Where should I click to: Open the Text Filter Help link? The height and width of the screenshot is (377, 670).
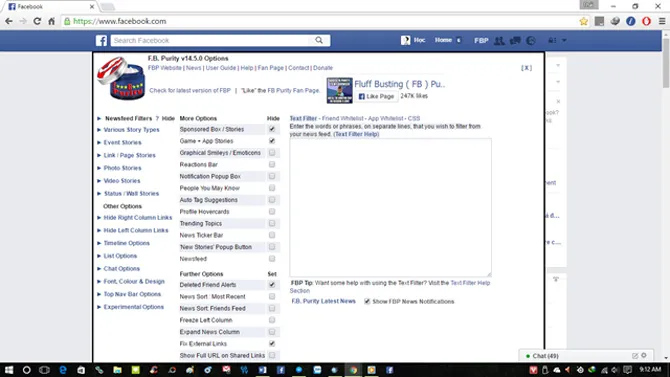pyautogui.click(x=357, y=134)
